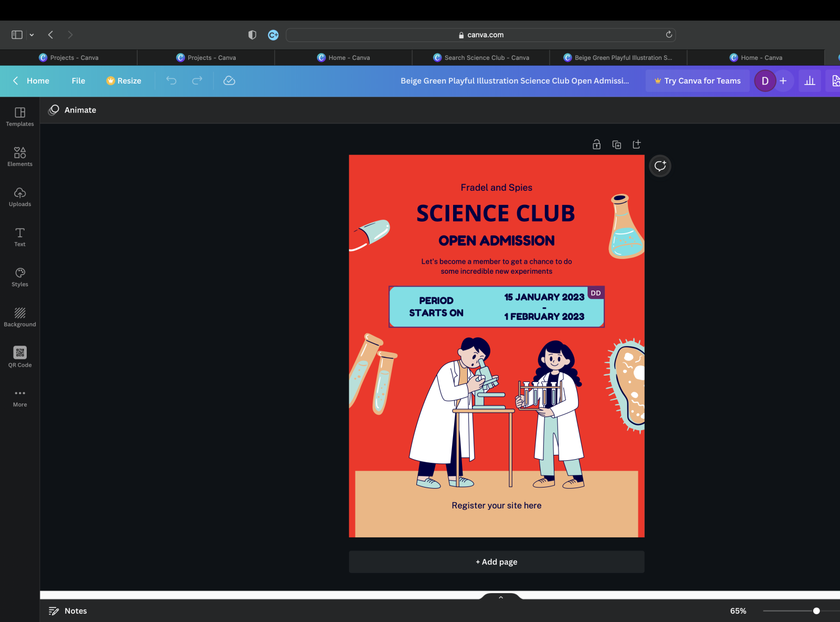The image size is (840, 622).
Task: Open the Styles panel
Action: coord(19,277)
